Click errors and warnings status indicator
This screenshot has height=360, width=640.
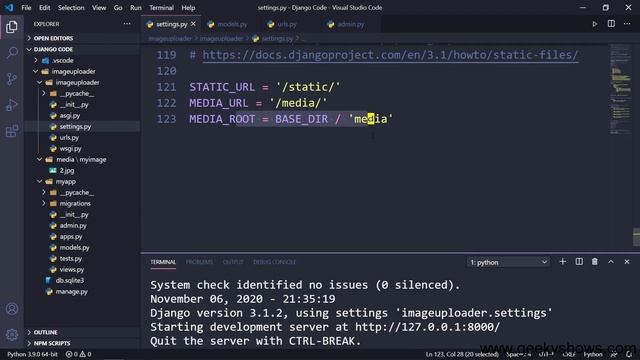[78, 354]
